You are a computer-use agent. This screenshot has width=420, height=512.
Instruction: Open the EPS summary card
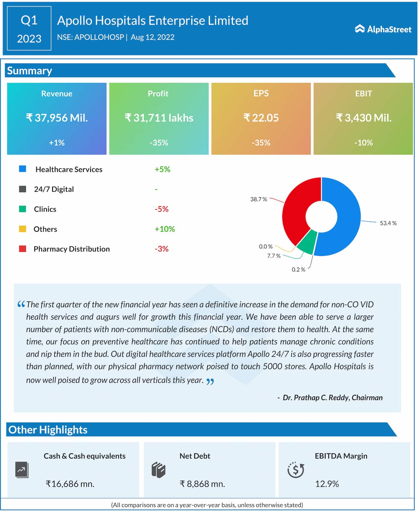[261, 118]
